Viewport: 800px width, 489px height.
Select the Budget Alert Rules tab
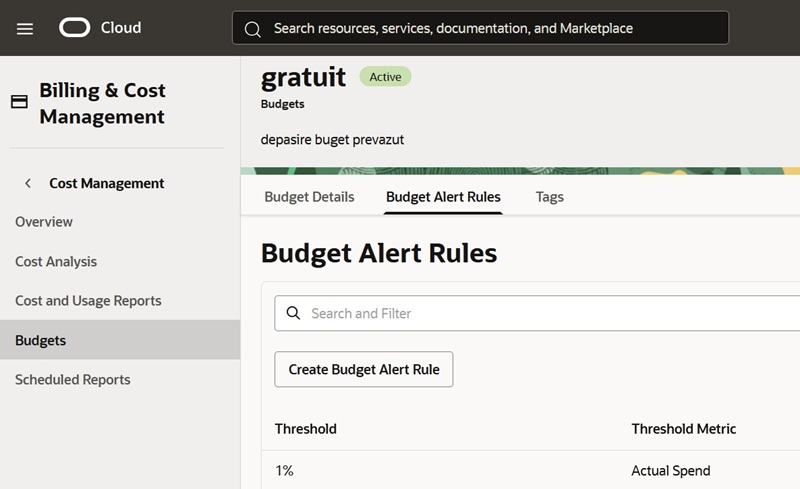pos(443,197)
